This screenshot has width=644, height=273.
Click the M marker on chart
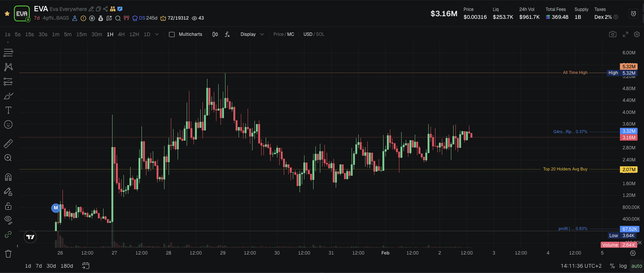tap(55, 207)
